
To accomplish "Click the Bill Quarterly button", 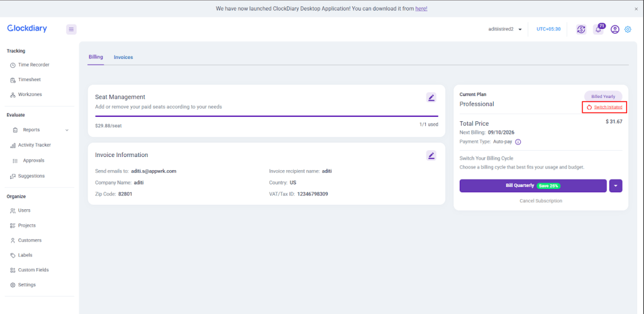I will pos(533,185).
